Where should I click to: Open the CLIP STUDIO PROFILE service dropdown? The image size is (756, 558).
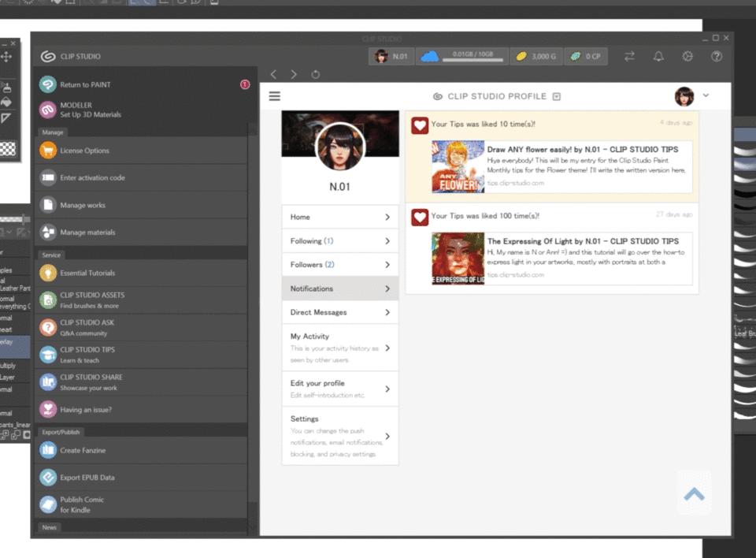pos(557,96)
